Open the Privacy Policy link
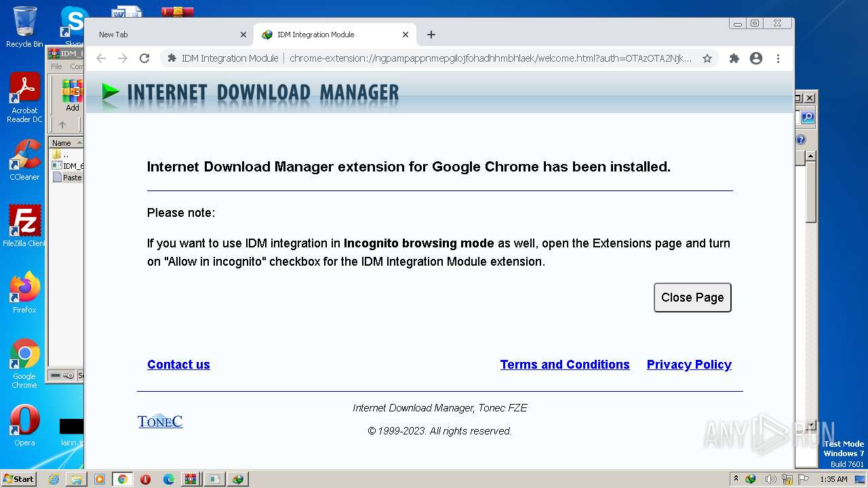This screenshot has width=868, height=488. click(x=689, y=365)
